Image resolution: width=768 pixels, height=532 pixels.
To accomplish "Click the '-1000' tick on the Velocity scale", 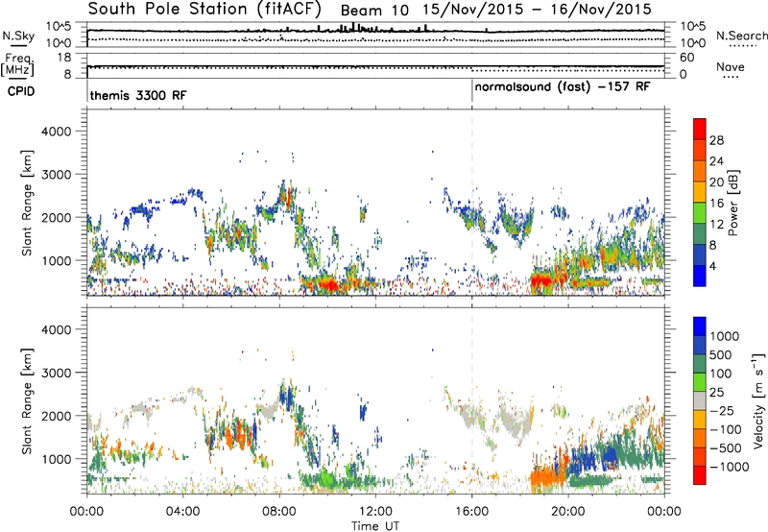I will coord(729,467).
